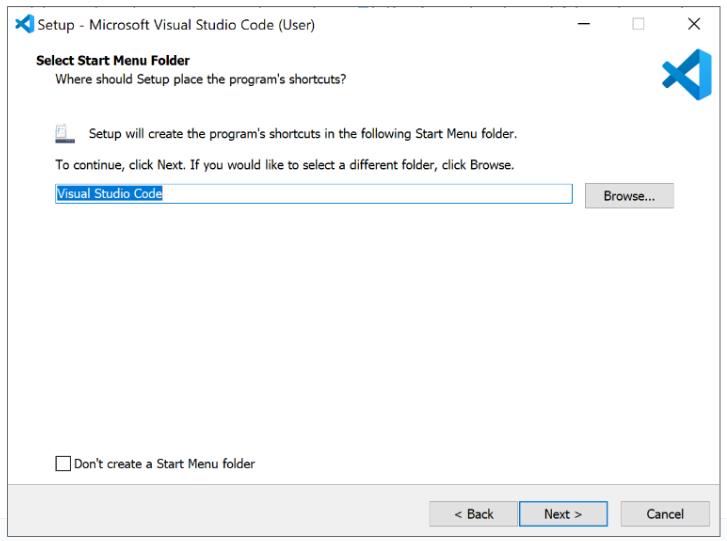
Task: Click the greyed-out maximize button
Action: (x=638, y=24)
